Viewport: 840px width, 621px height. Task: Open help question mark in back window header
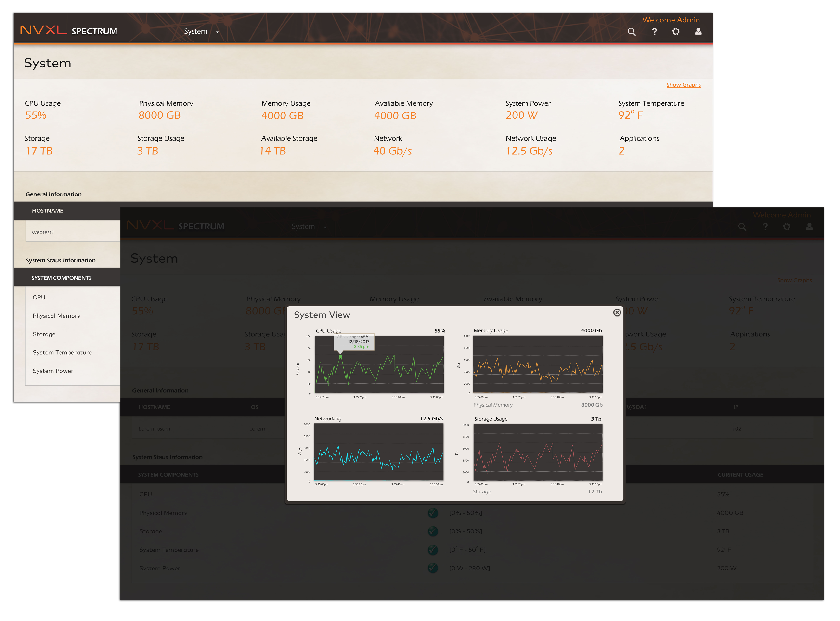click(654, 32)
